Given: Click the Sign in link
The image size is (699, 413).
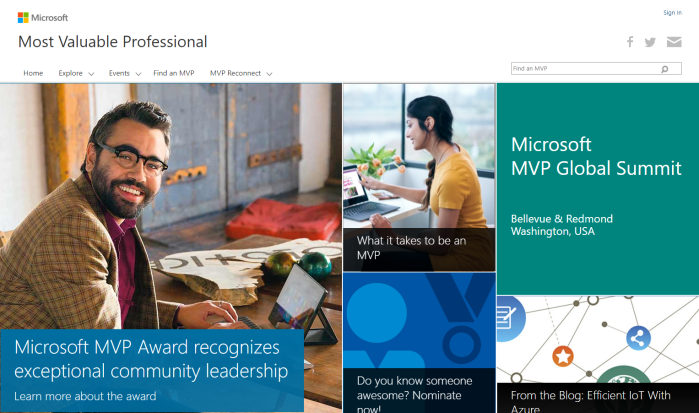Looking at the screenshot, I should tap(672, 12).
